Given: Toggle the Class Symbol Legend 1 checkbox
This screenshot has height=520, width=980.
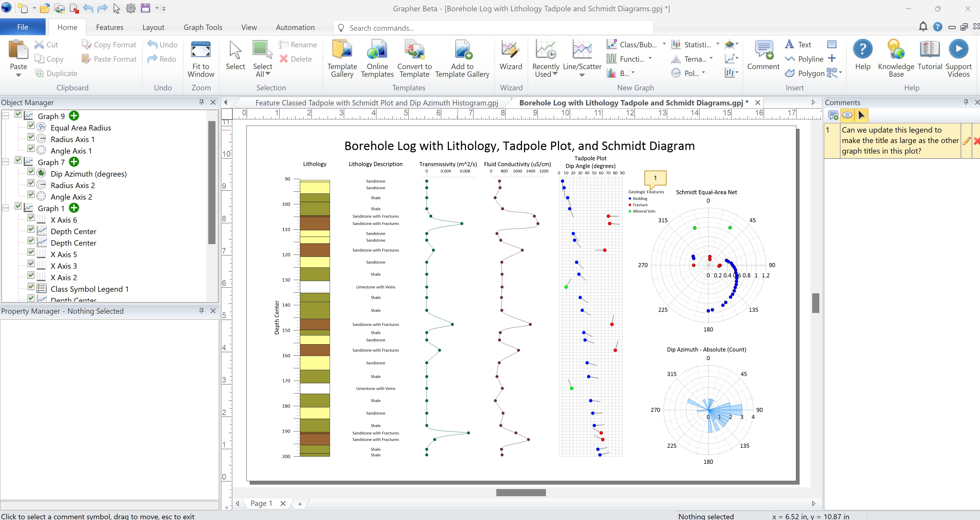Looking at the screenshot, I should coord(31,287).
